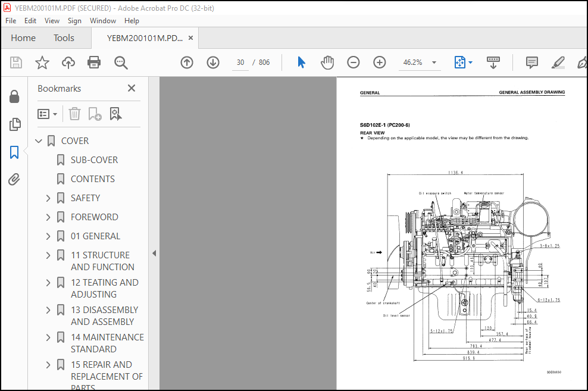Enable scrolling mode keyboard icon
Image resolution: width=588 pixels, height=391 pixels.
pyautogui.click(x=493, y=62)
